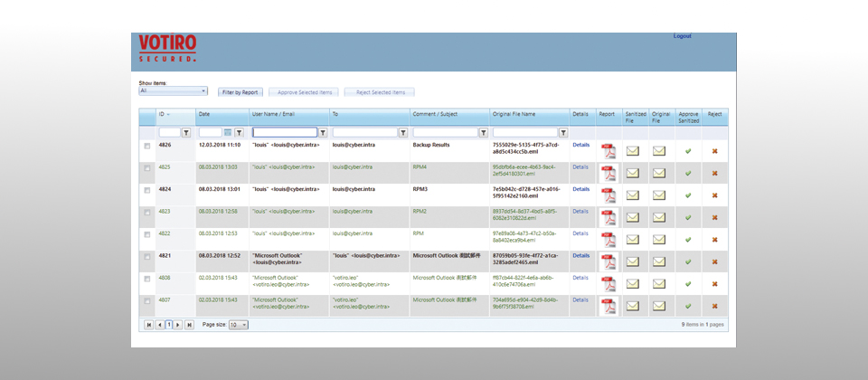Go to last page in pager
This screenshot has width=868, height=380.
[189, 325]
